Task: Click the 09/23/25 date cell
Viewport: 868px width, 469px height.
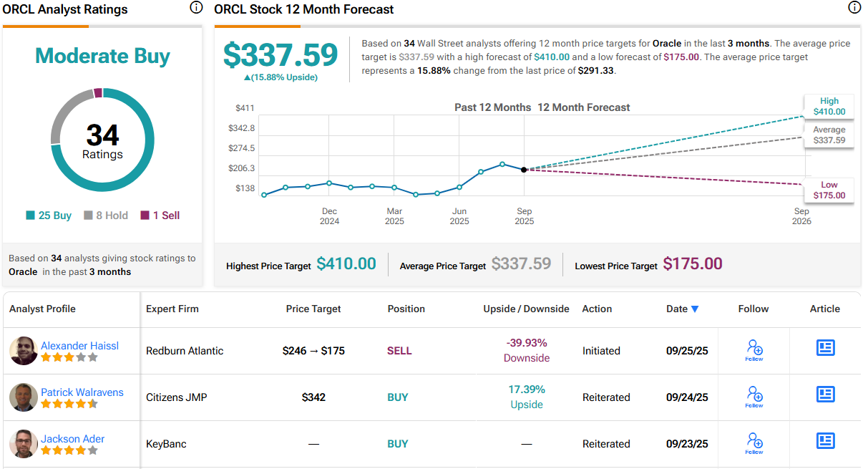Action: (687, 444)
